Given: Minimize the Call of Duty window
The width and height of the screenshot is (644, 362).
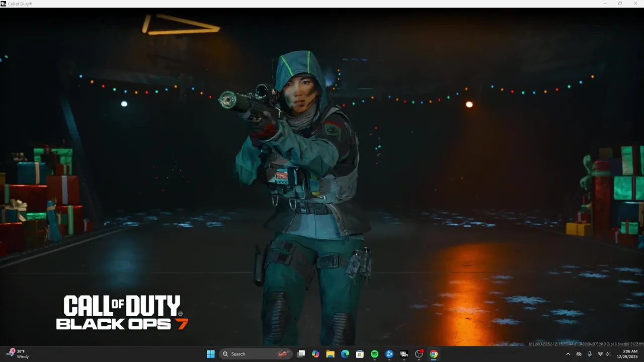Looking at the screenshot, I should 605,4.
